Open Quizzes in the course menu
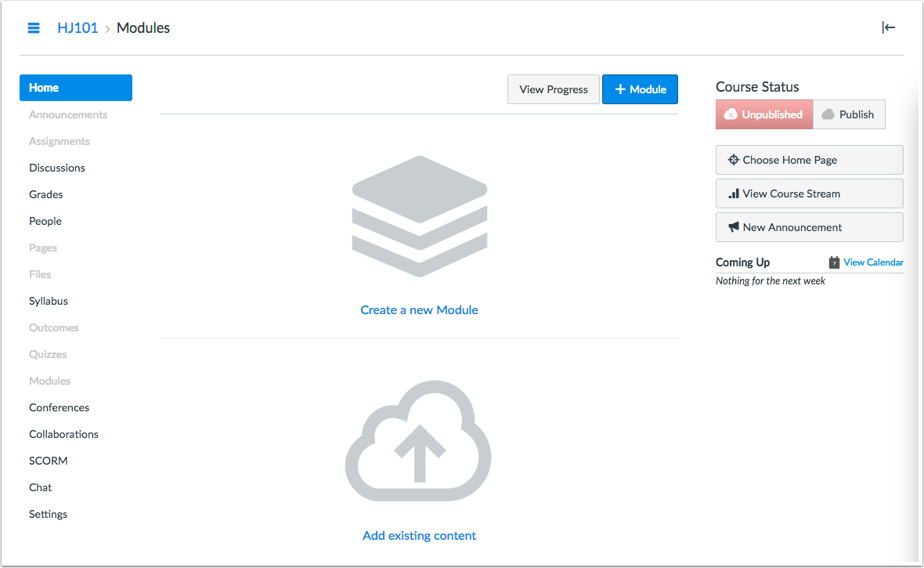 [48, 354]
